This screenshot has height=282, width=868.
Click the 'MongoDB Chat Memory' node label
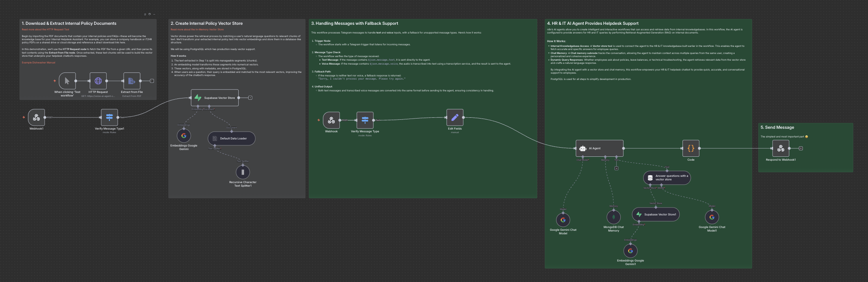tap(614, 229)
